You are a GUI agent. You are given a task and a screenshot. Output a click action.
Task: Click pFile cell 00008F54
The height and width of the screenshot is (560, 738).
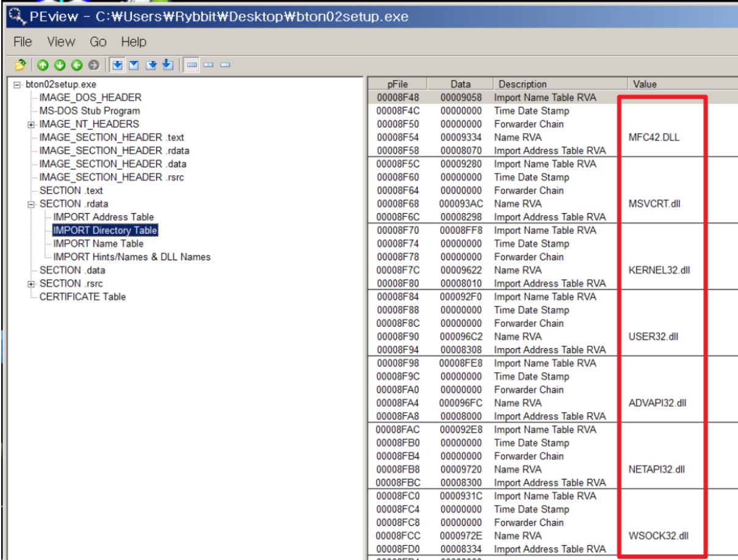point(397,137)
